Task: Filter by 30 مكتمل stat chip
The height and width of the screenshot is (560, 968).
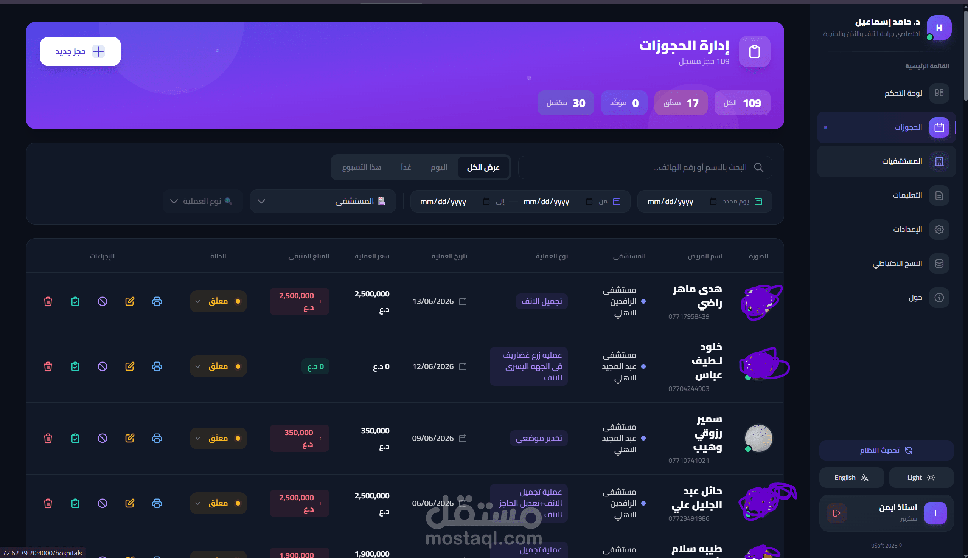Action: [566, 103]
